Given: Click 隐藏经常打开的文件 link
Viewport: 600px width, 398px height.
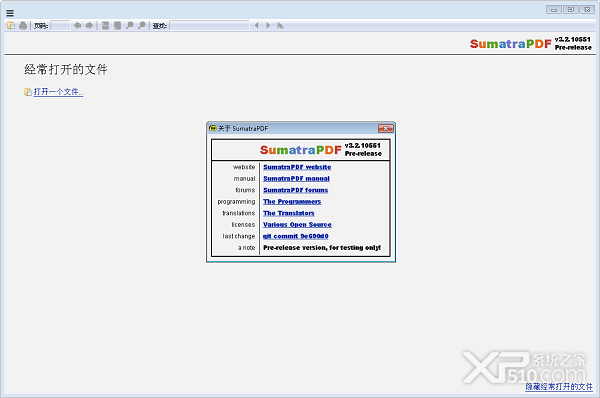Looking at the screenshot, I should pos(559,387).
